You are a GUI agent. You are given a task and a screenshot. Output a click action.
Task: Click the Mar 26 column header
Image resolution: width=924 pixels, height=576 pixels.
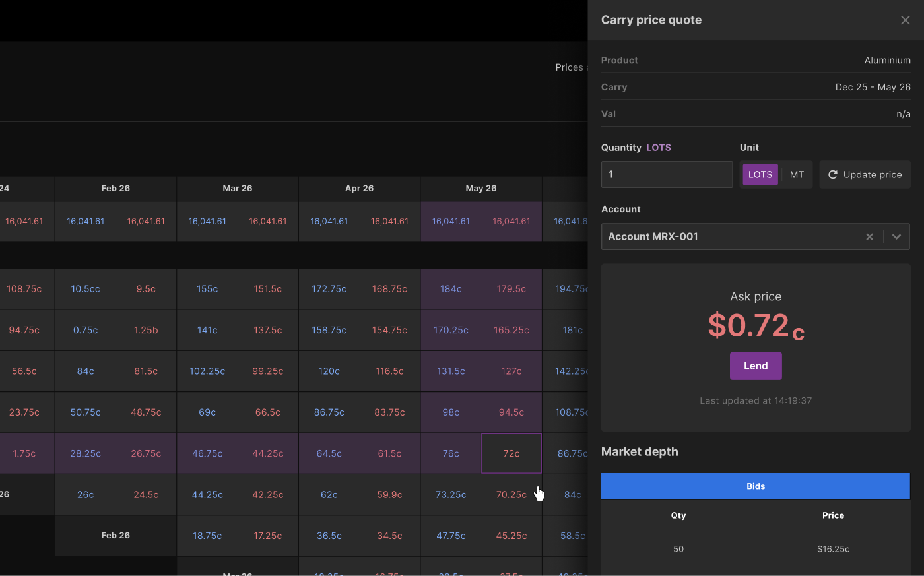(238, 189)
